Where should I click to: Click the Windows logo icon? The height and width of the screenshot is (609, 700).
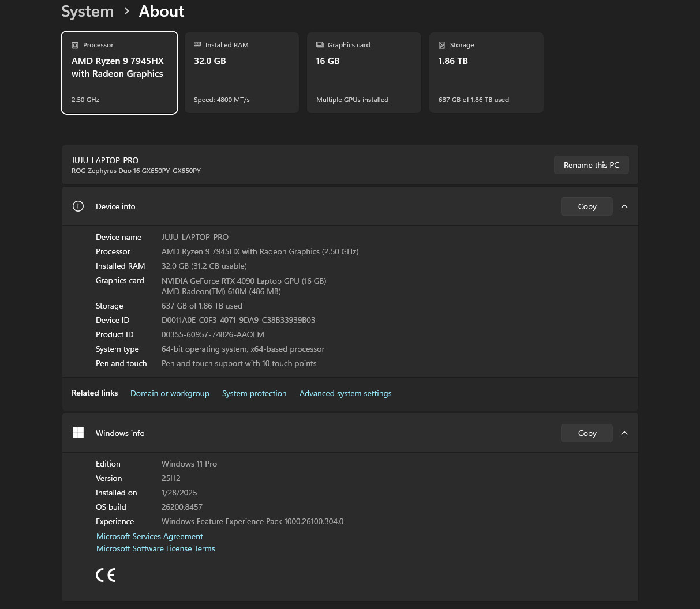pos(78,433)
